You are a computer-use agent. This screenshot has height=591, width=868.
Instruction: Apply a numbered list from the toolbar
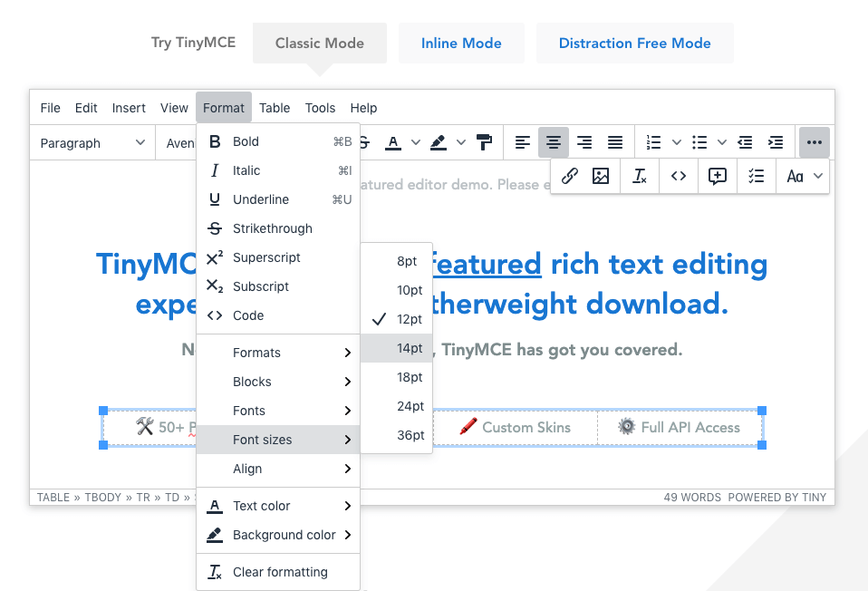(x=654, y=142)
